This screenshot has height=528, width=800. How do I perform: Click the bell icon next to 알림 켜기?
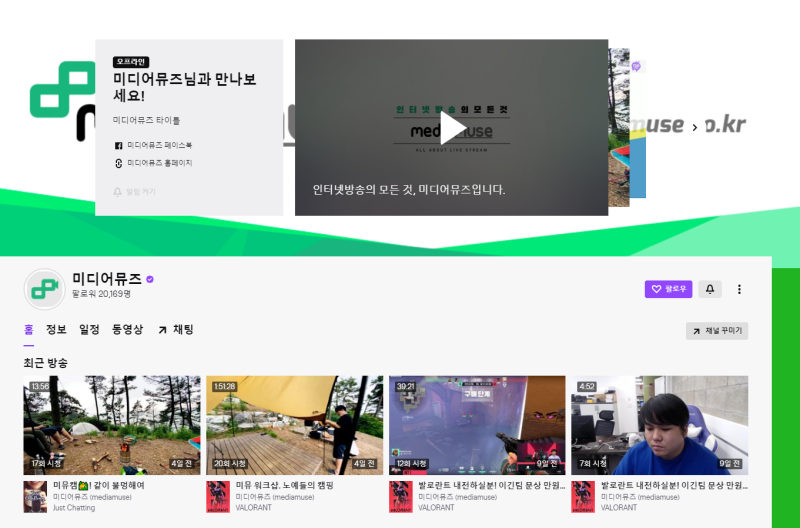(117, 192)
